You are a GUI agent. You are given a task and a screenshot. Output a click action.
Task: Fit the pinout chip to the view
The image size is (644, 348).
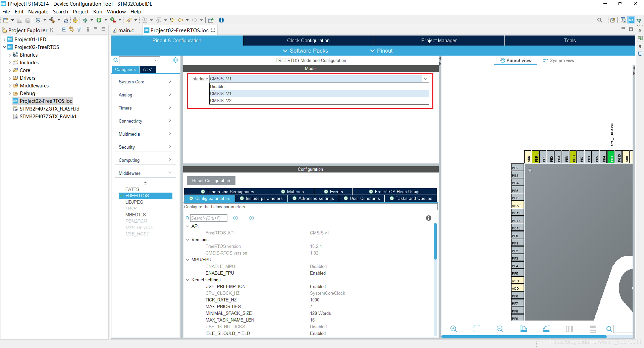[477, 329]
